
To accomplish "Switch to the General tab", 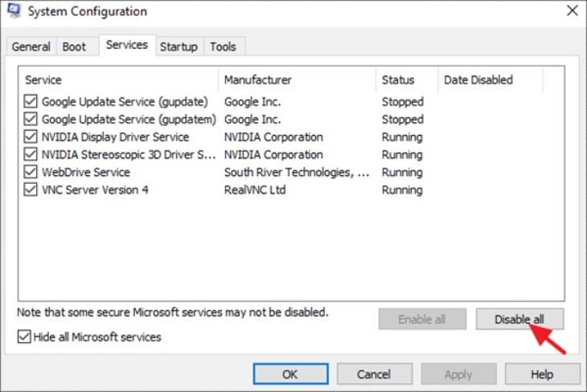I will click(31, 47).
